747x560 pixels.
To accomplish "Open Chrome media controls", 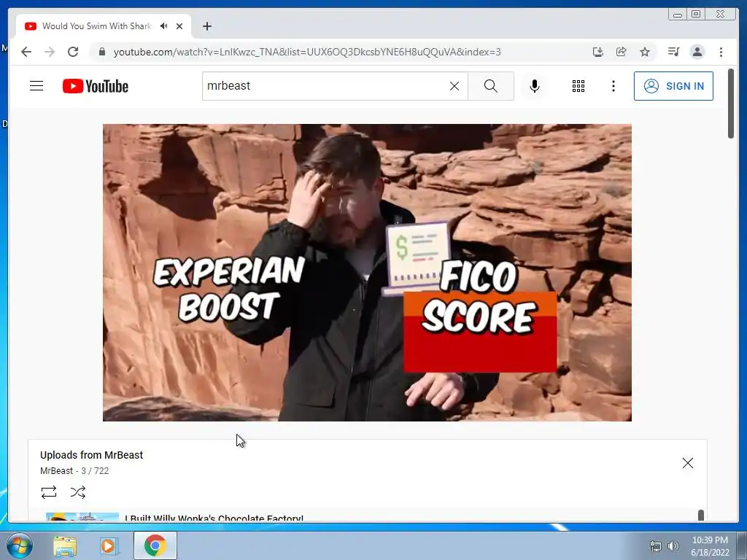I will [673, 52].
